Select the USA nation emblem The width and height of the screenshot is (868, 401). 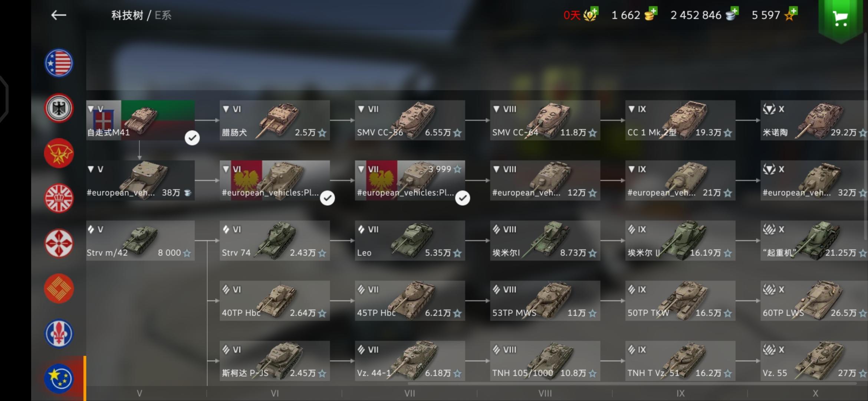pyautogui.click(x=59, y=63)
